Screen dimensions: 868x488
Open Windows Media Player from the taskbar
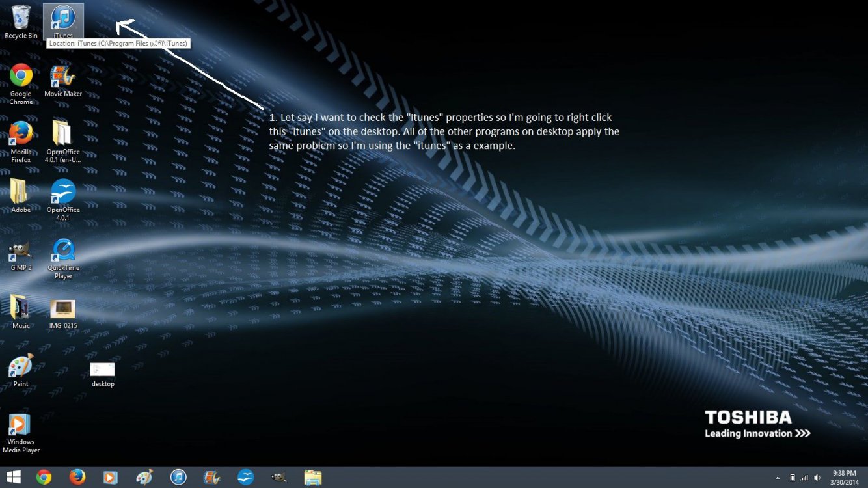111,478
